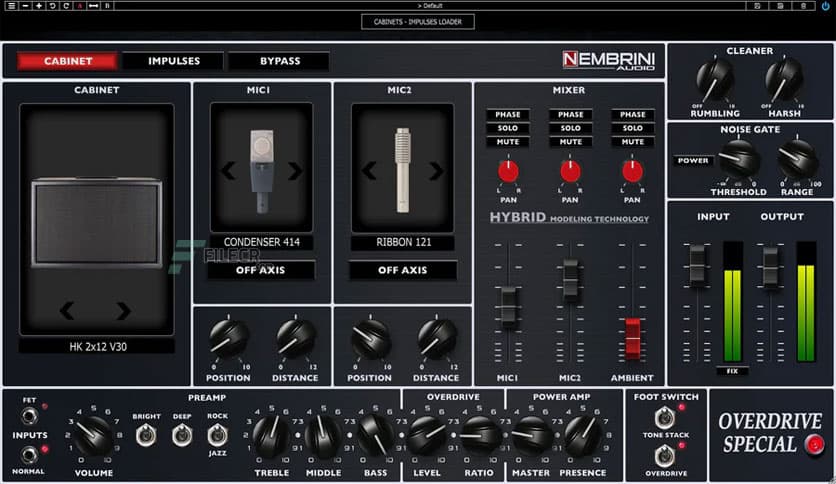
Task: Click the INPUT level fader
Action: coord(697,265)
